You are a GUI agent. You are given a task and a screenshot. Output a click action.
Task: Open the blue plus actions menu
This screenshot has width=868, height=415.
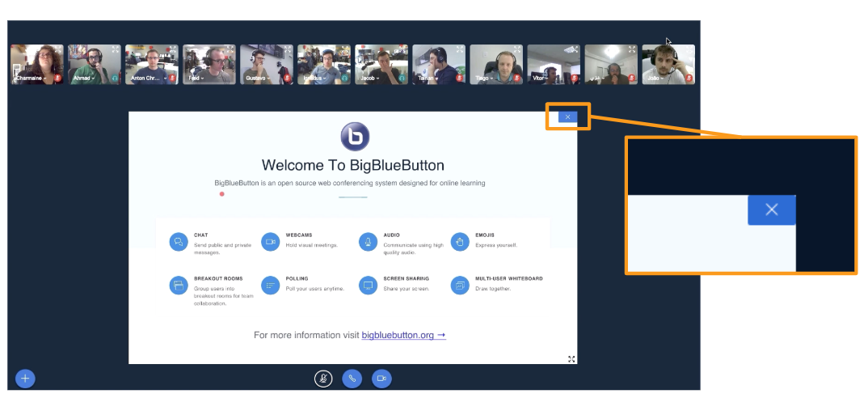[25, 379]
